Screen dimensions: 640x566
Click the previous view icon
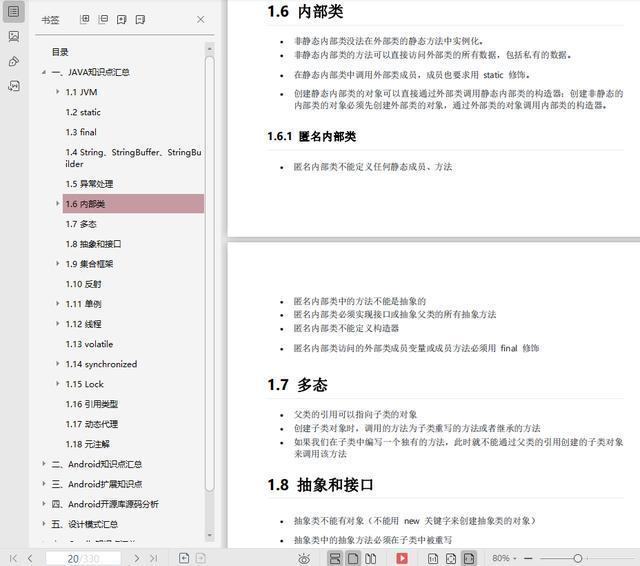coord(184,558)
